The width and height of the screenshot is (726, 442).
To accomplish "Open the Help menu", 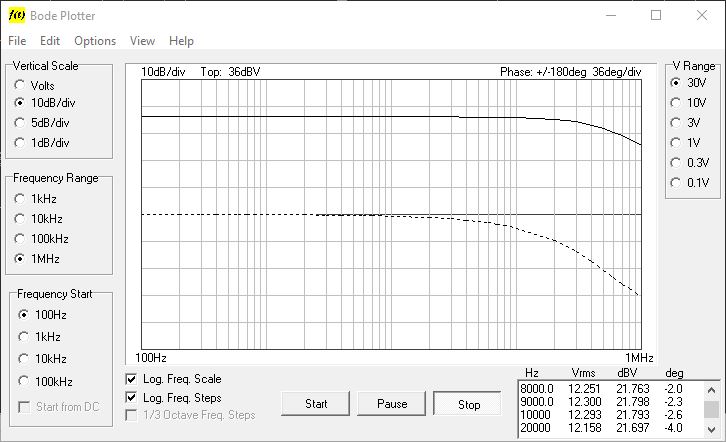I will (x=181, y=41).
